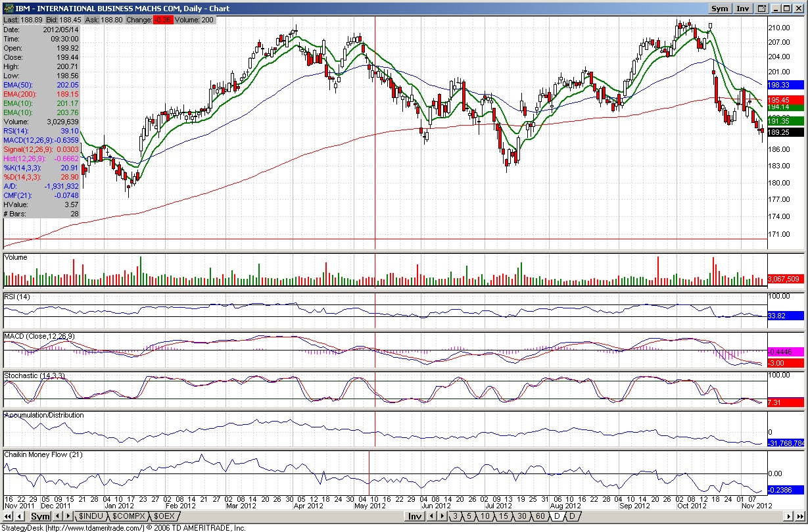Step the chart forward with the bottom-right left arrow
The height and width of the screenshot is (532, 808).
click(x=788, y=516)
